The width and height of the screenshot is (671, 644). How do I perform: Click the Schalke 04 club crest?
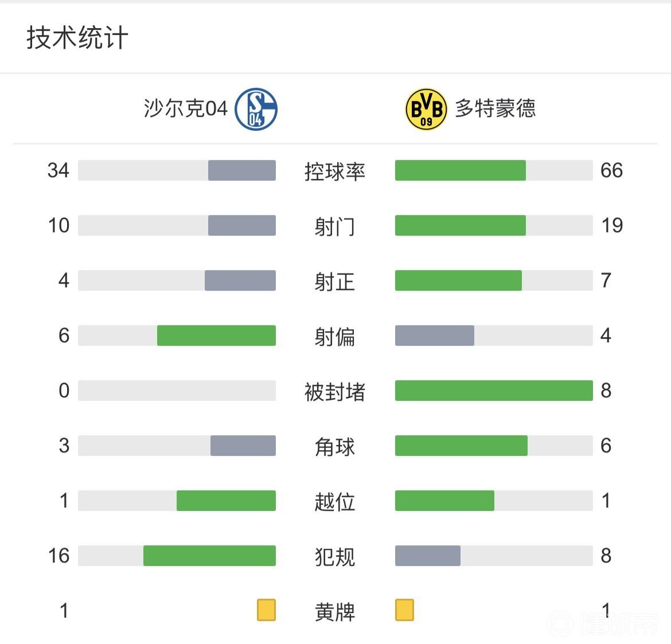click(x=256, y=108)
